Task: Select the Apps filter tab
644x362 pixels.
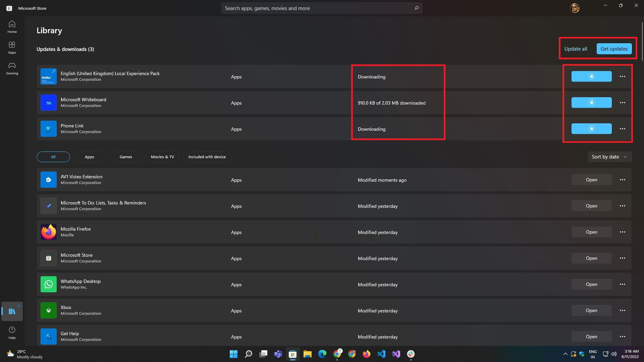Action: [x=90, y=157]
